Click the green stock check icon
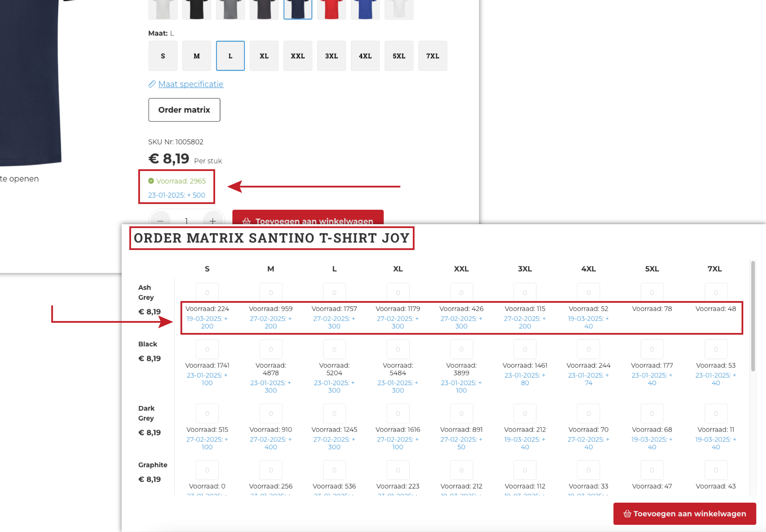This screenshot has height=532, width=766. tap(151, 181)
